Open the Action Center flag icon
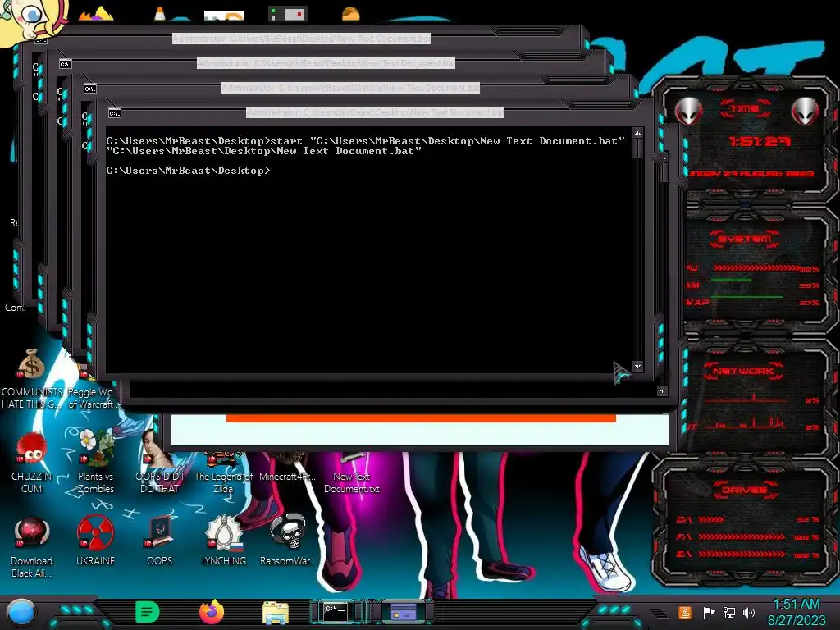 coord(710,612)
